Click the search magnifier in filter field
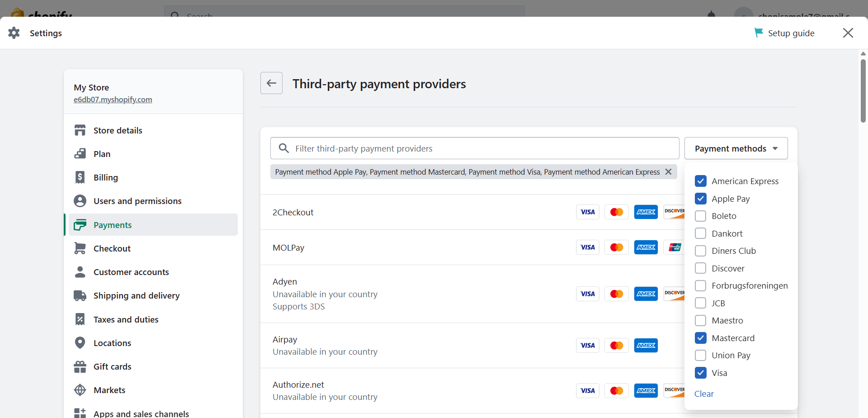Viewport: 868px width, 418px height. [x=284, y=148]
